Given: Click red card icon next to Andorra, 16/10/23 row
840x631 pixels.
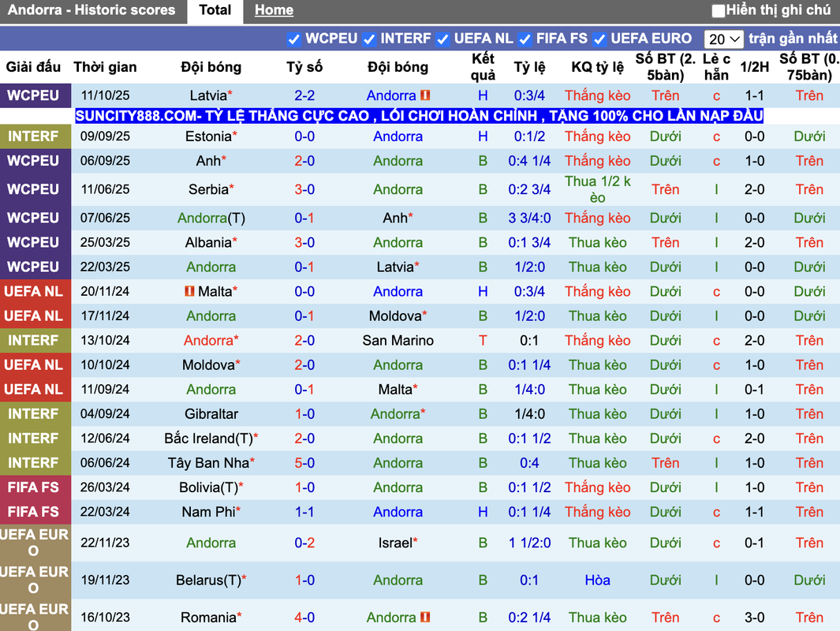Looking at the screenshot, I should click(x=425, y=617).
